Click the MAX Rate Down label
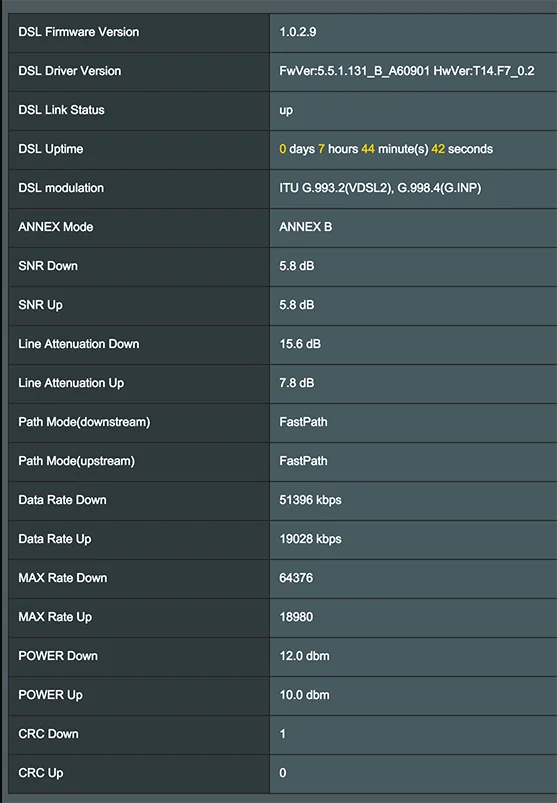 pos(63,578)
